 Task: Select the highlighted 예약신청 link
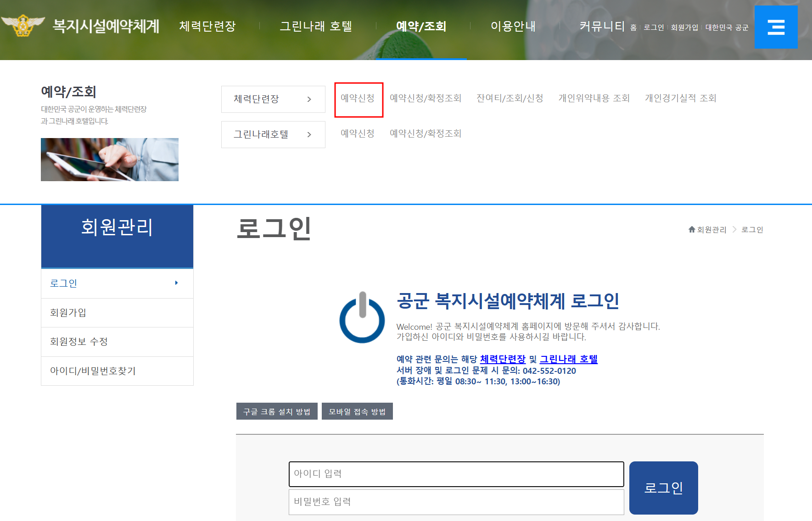point(358,98)
